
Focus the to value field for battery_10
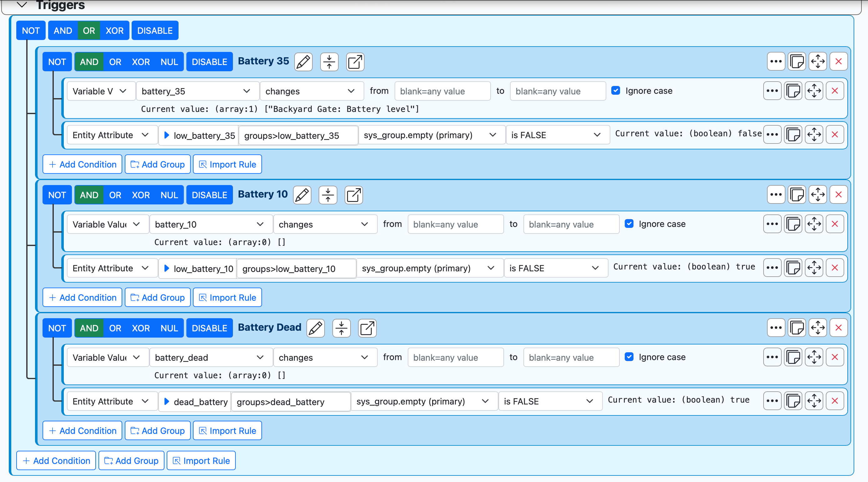click(x=571, y=224)
